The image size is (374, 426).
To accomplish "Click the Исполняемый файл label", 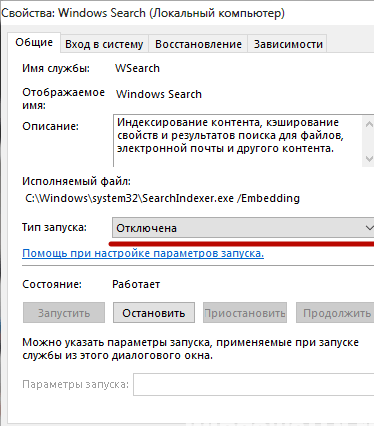I will tap(76, 181).
